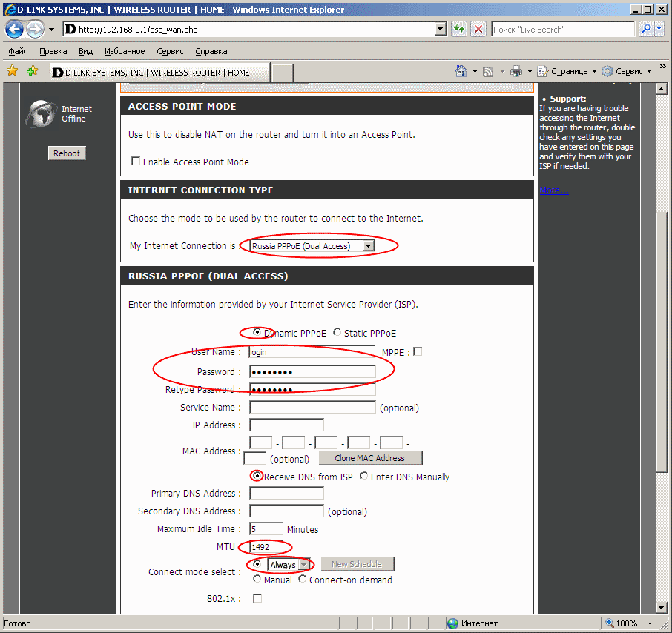Select the Static PPPoE radio button
672x633 pixels.
(x=337, y=332)
